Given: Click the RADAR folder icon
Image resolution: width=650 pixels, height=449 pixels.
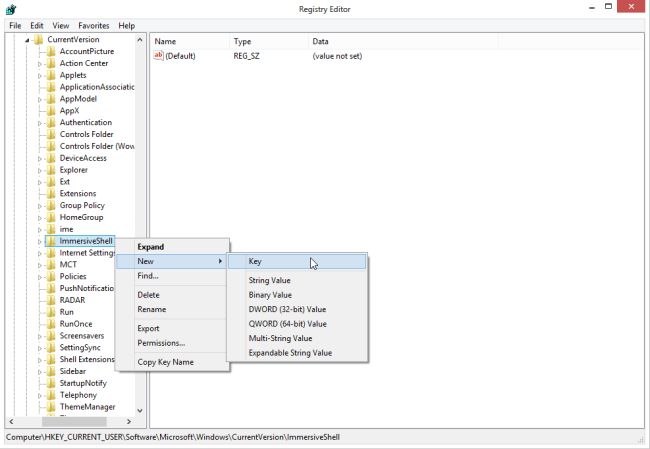Looking at the screenshot, I should click(51, 300).
